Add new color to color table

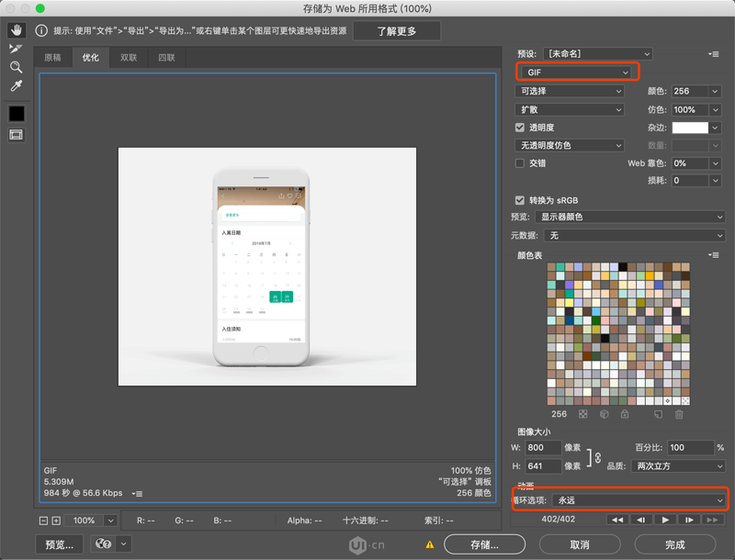point(658,414)
